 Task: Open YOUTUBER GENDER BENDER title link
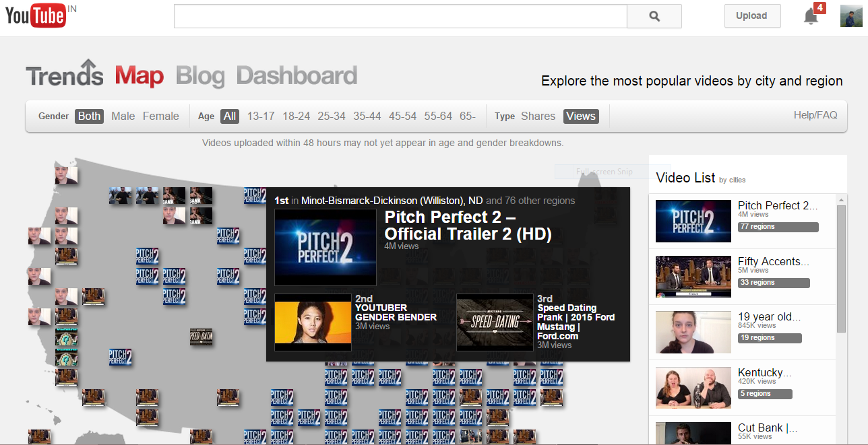tap(396, 312)
